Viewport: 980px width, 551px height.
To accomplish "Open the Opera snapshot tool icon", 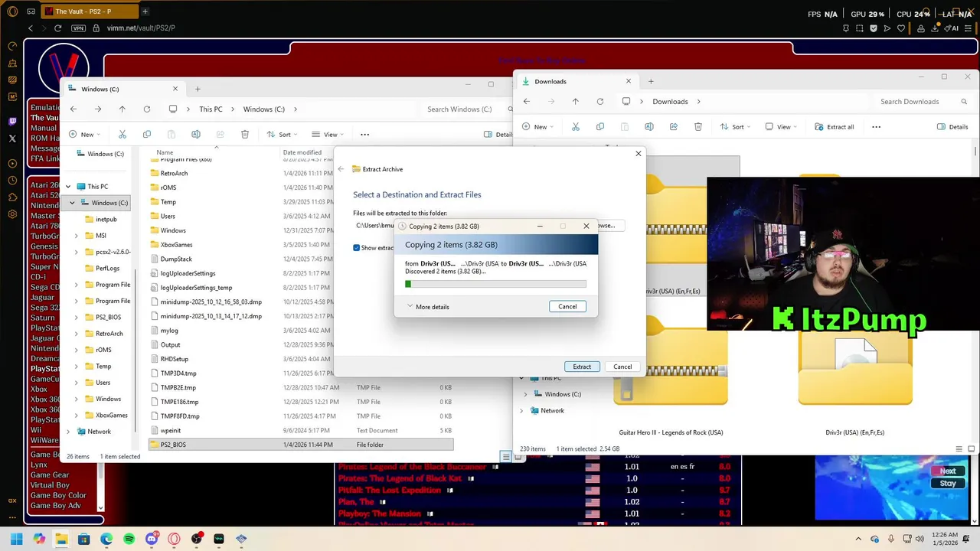I will tap(860, 28).
